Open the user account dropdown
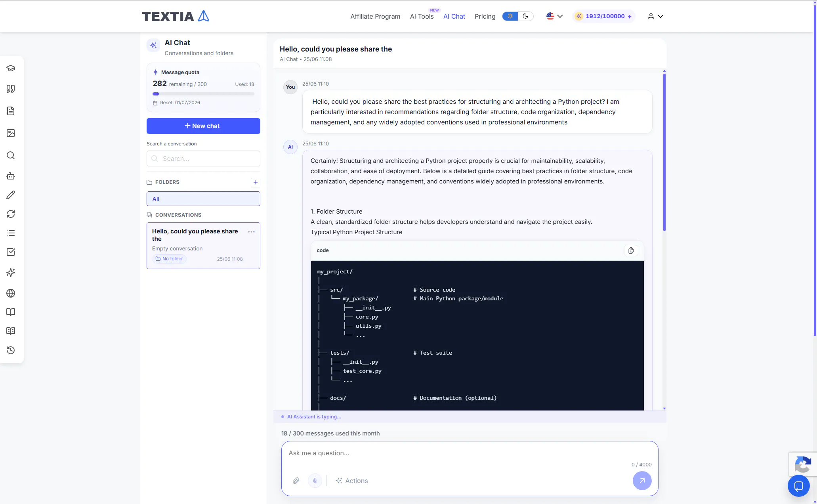817x504 pixels. (655, 16)
